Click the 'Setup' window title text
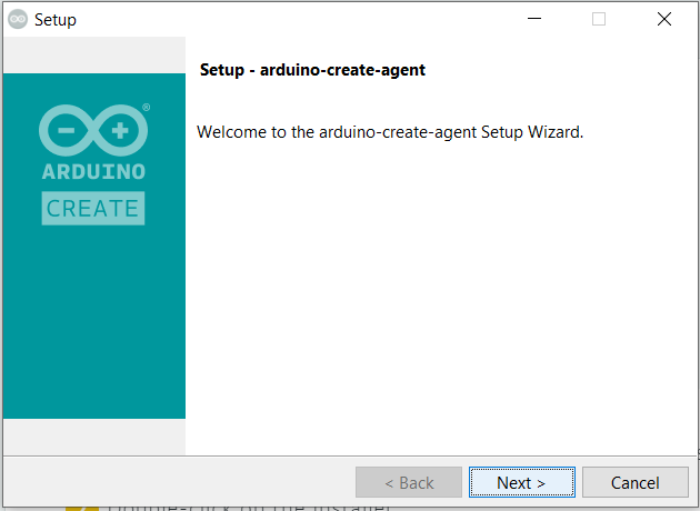This screenshot has width=700, height=511. click(55, 20)
